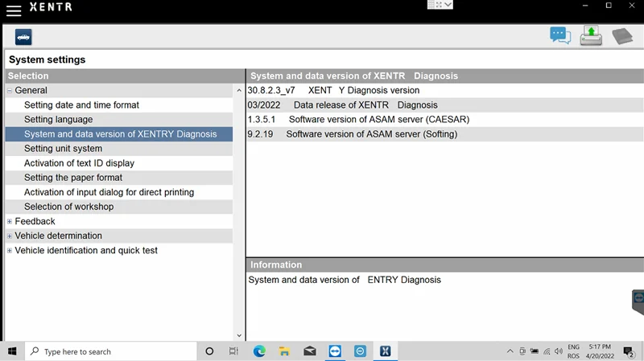
Task: Select Setting the paper format
Action: [118, 178]
